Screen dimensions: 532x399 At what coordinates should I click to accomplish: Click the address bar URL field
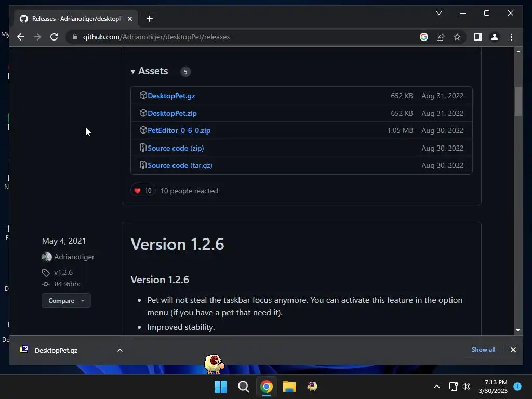pos(237,37)
